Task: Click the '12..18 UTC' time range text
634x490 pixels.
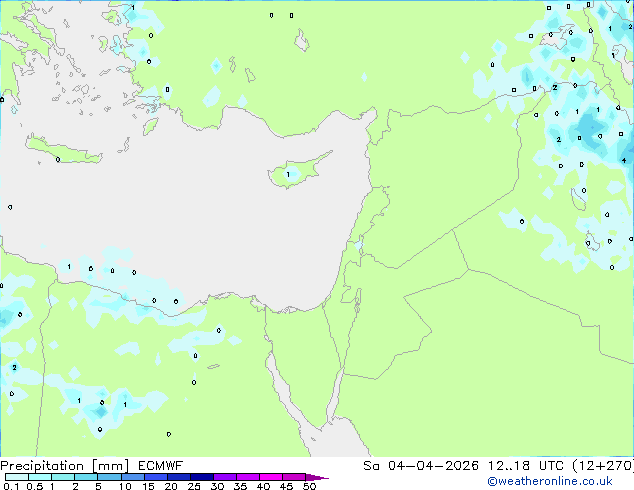Action: [526, 466]
